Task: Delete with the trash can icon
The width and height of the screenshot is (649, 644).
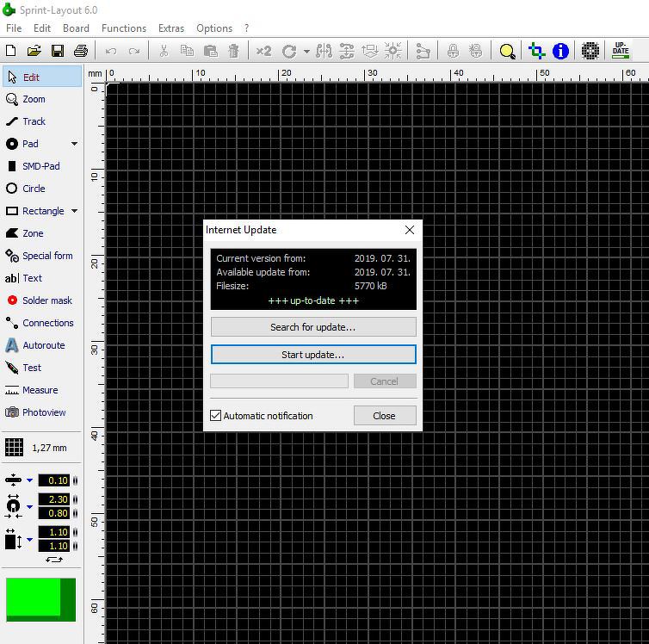Action: click(234, 51)
